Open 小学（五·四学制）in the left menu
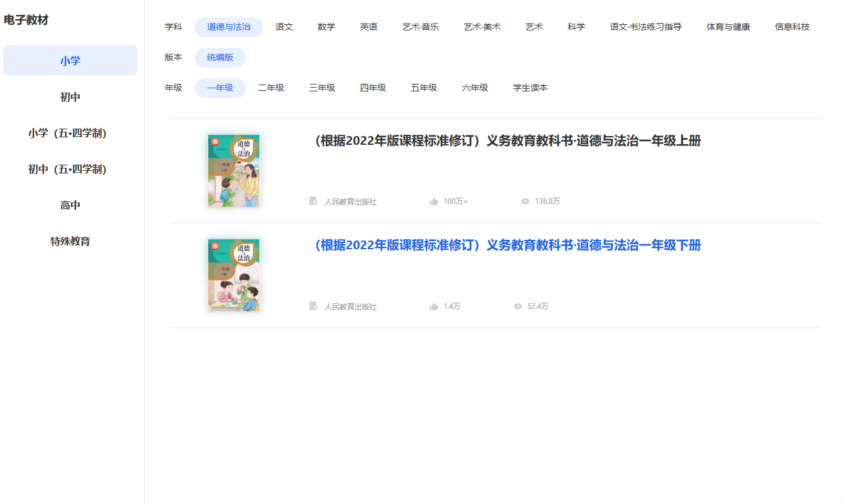The image size is (845, 504). coord(70,132)
